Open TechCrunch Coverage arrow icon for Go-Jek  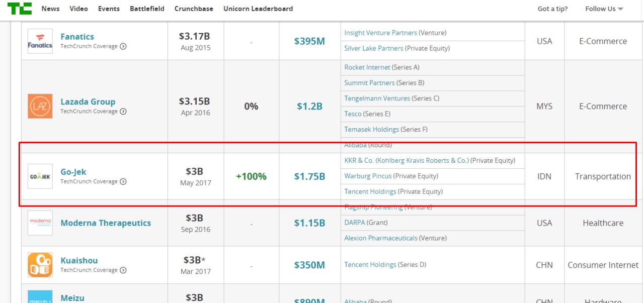click(123, 181)
